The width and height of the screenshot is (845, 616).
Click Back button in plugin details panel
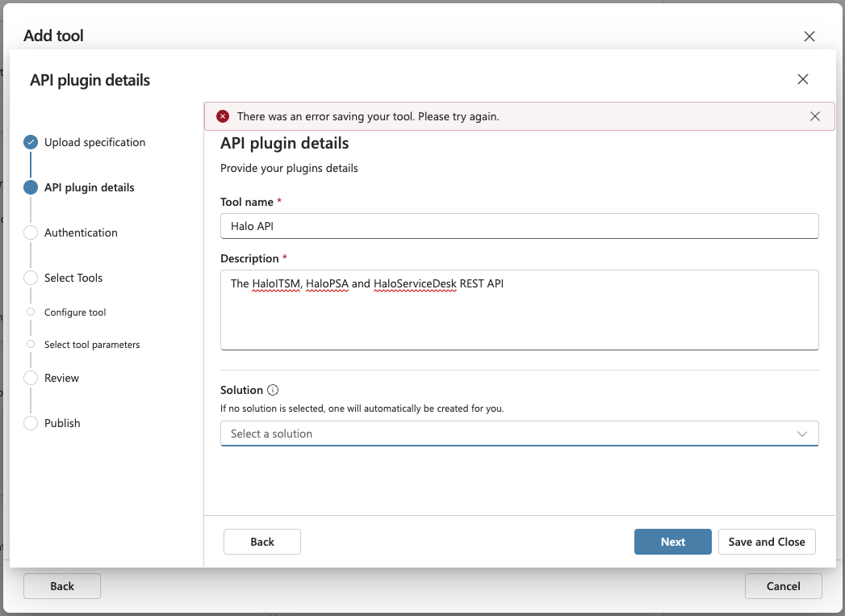click(262, 542)
